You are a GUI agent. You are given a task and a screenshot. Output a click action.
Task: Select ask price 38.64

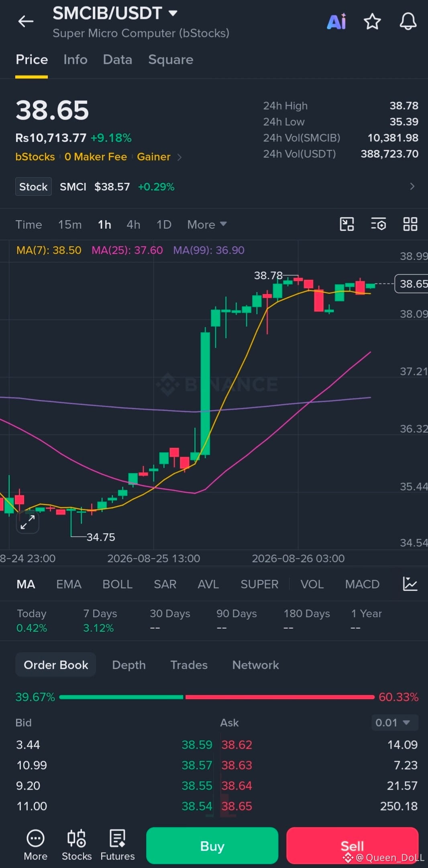pos(237,786)
